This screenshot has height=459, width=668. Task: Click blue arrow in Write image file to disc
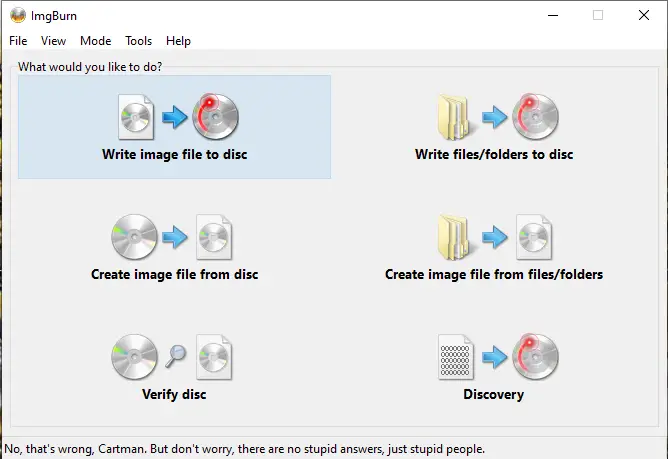175,116
